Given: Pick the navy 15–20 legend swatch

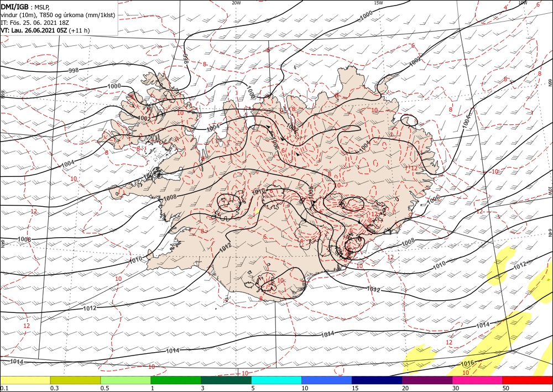Looking at the screenshot, I should (377, 380).
